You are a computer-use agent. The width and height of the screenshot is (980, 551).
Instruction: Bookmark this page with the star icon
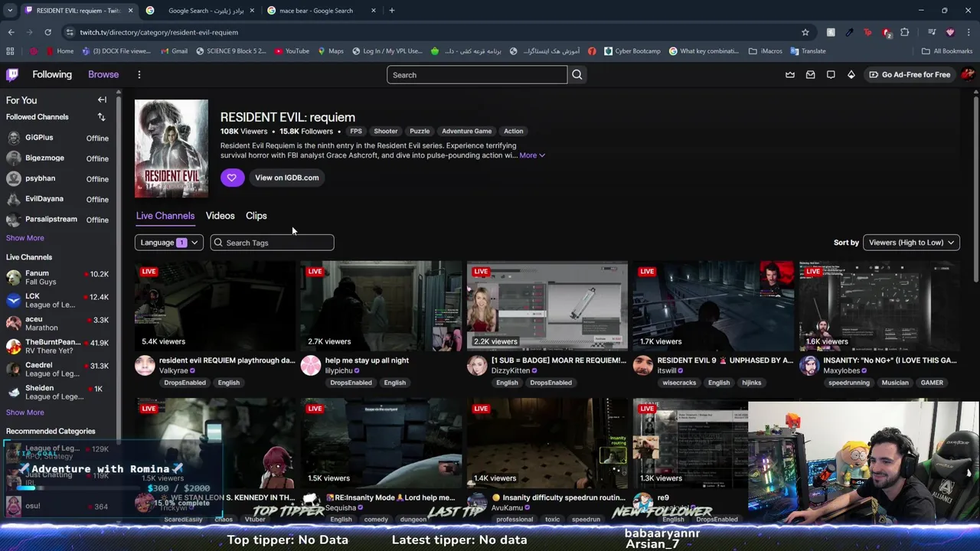[x=805, y=32]
